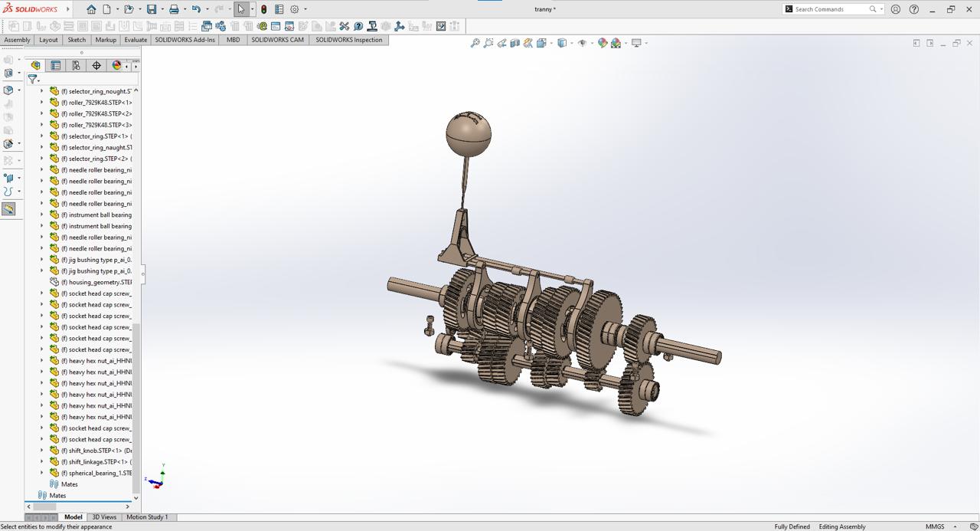Image resolution: width=980 pixels, height=531 pixels.
Task: Click the Hide/Show Items eye icon
Action: [x=582, y=43]
